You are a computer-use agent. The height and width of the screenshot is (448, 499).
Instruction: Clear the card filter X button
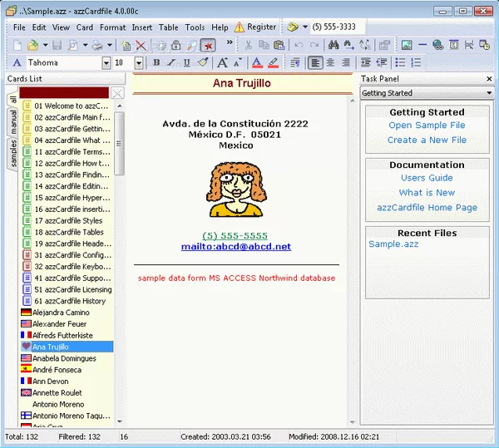(117, 93)
